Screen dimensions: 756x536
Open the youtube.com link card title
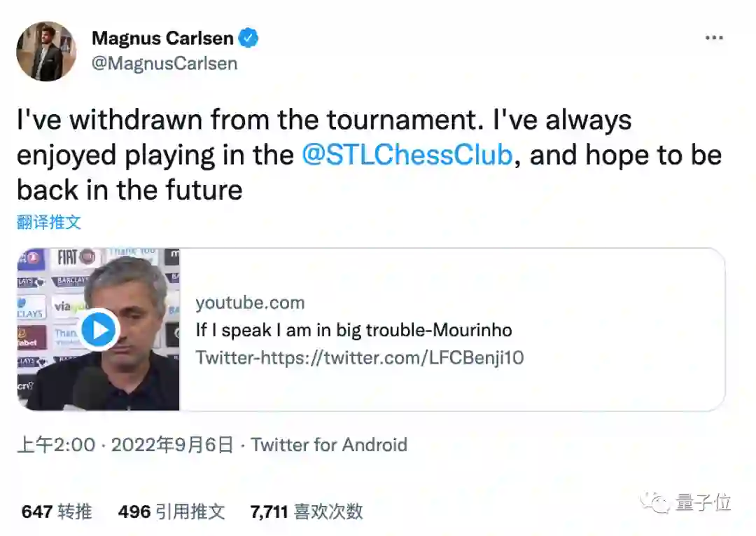coord(353,330)
